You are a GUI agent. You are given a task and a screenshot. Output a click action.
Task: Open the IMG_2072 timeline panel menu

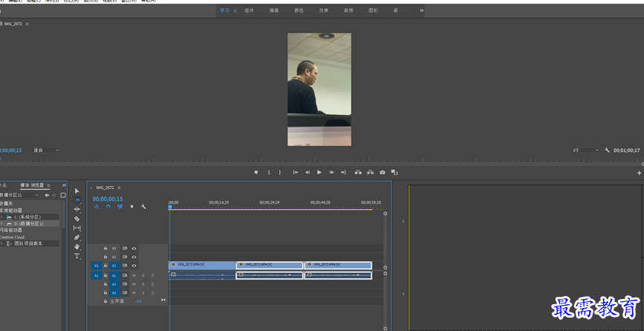tap(119, 187)
